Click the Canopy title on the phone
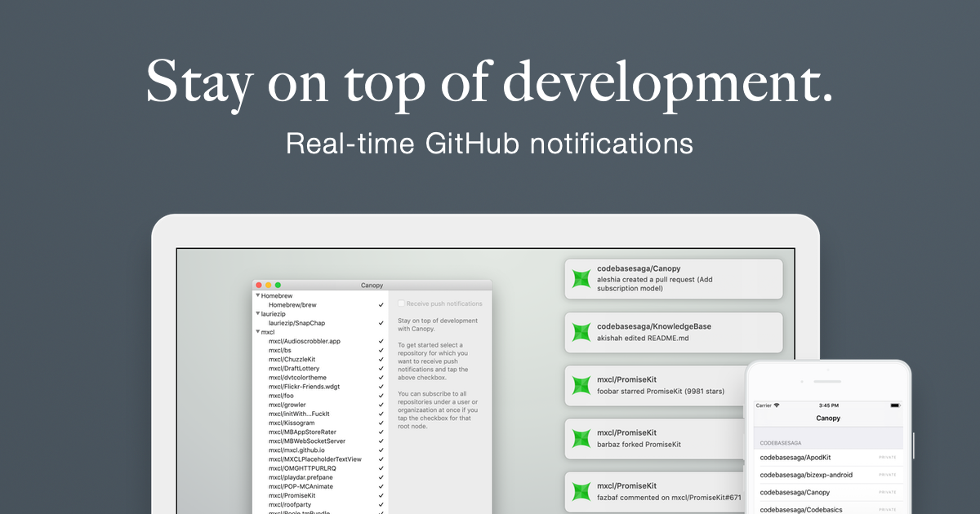The width and height of the screenshot is (980, 514). (828, 419)
